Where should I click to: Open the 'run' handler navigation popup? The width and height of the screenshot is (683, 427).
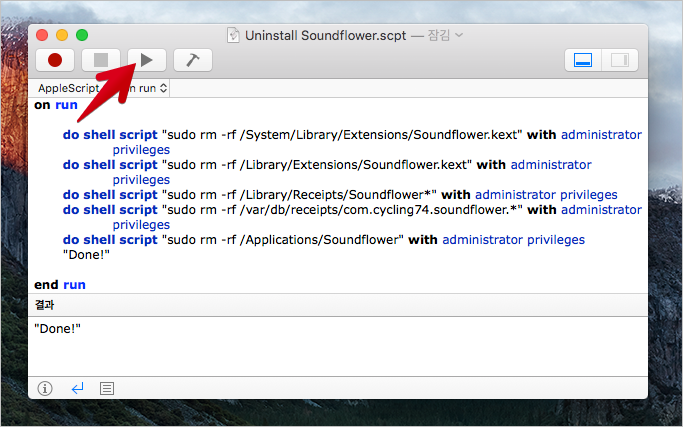148,88
